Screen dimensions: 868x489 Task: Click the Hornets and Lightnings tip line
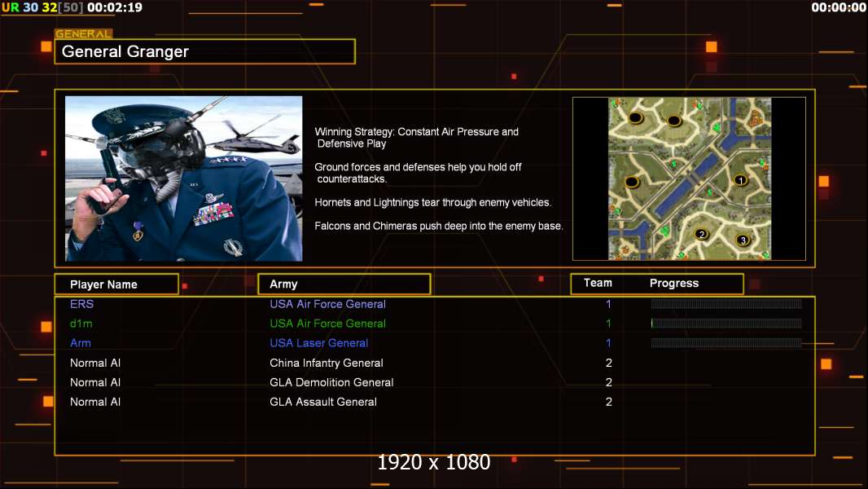(433, 203)
